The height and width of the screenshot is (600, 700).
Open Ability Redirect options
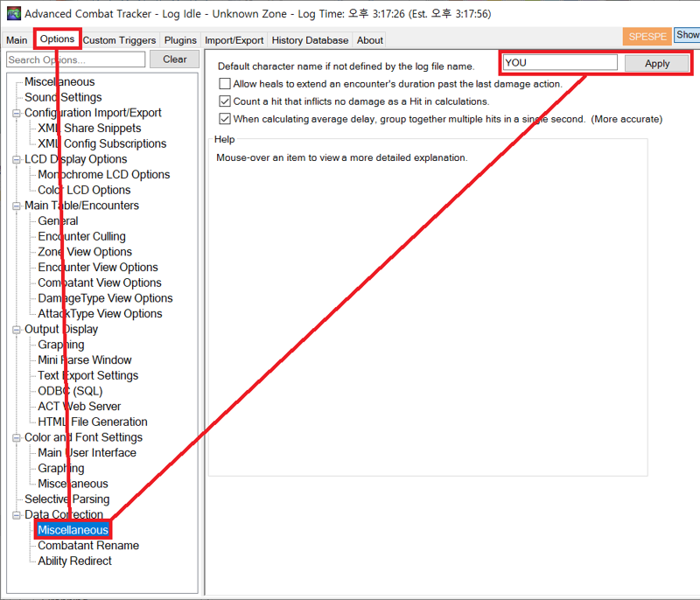(74, 562)
